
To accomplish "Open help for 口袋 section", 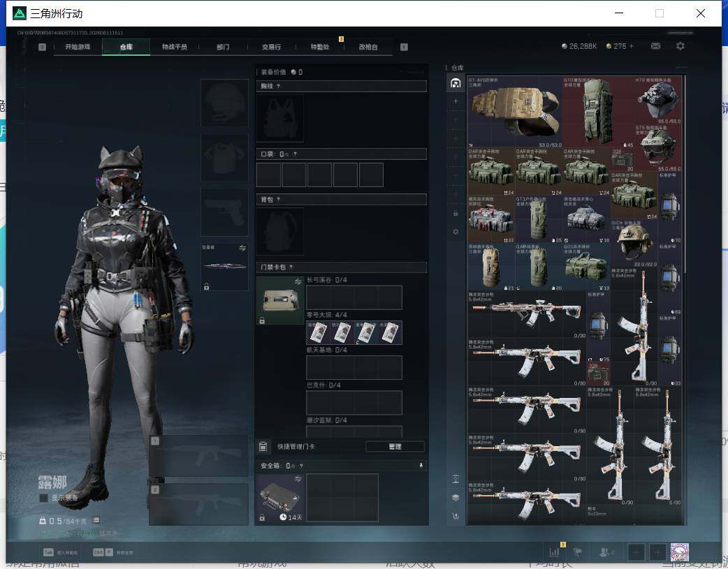I will coord(295,154).
